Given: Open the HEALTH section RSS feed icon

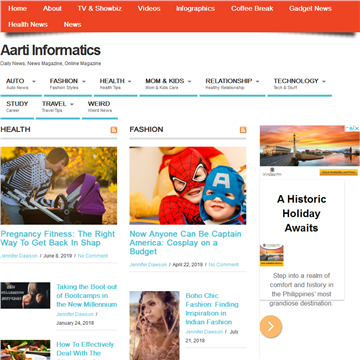Looking at the screenshot, I should (114, 130).
